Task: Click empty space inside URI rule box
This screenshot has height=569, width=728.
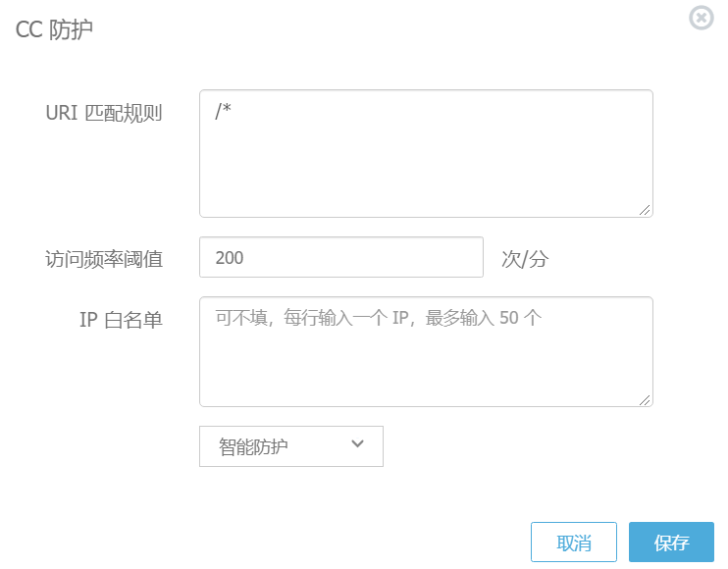Action: 442,177
